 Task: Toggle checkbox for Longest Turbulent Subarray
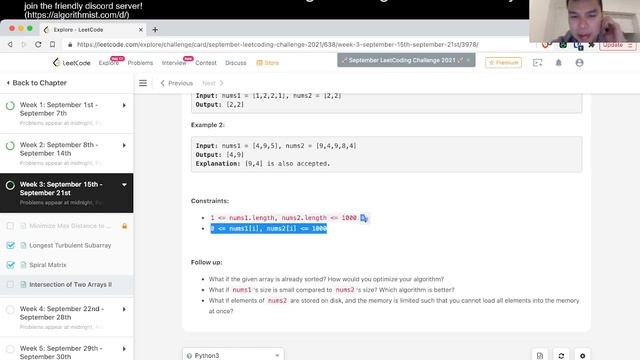pos(10,245)
